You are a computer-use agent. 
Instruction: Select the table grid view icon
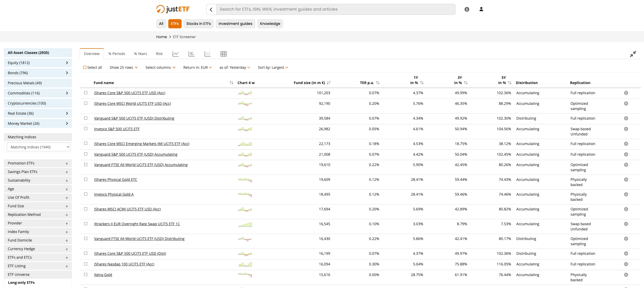click(x=223, y=54)
